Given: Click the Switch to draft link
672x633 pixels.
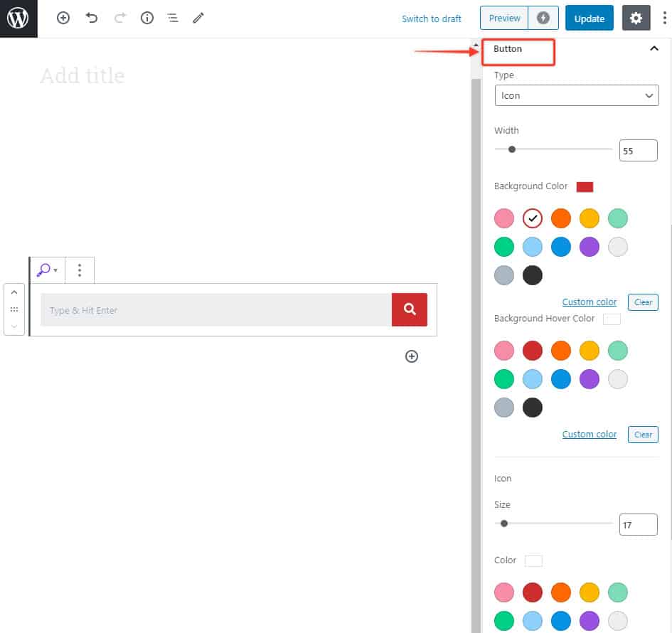Looking at the screenshot, I should 431,18.
